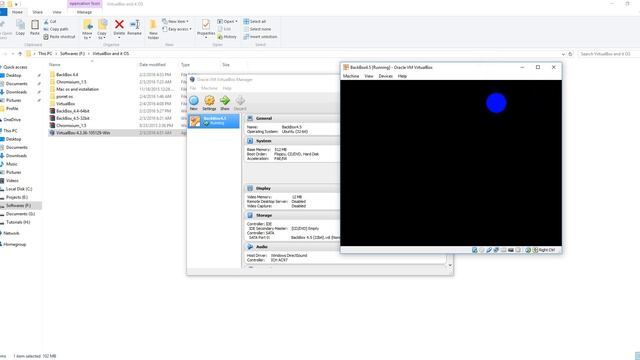The height and width of the screenshot is (360, 640).
Task: Click Select none in the ribbon
Action: [x=257, y=29]
